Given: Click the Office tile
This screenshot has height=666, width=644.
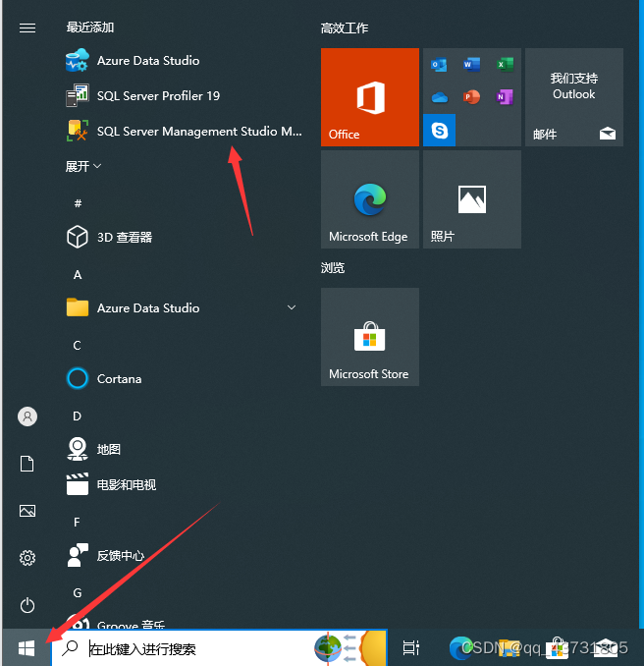Looking at the screenshot, I should coord(370,97).
